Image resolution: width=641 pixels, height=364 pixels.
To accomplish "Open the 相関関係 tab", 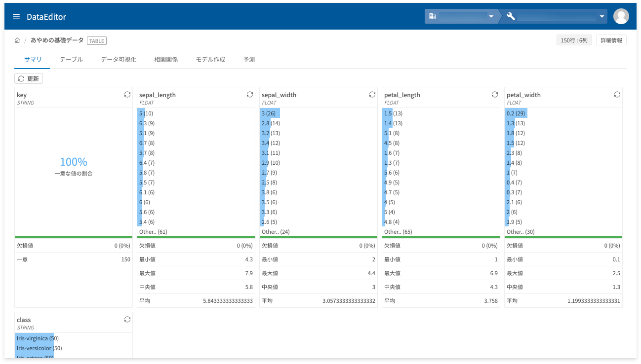I will 166,59.
